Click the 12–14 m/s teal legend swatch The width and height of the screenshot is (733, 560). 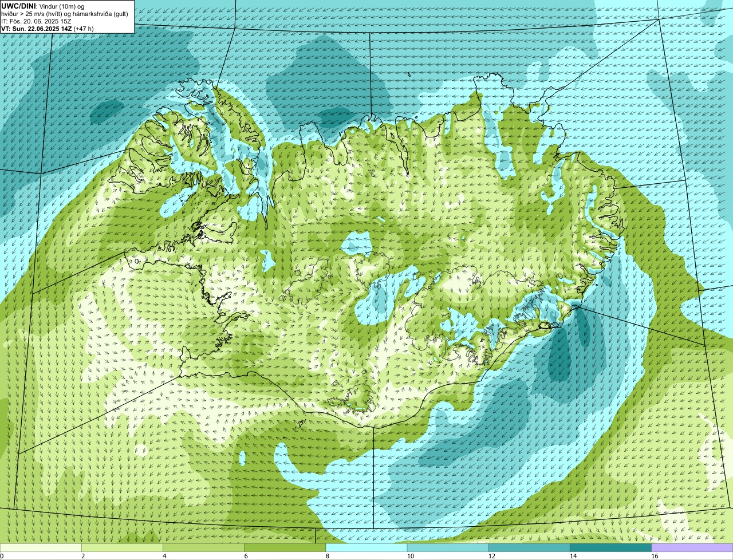pyautogui.click(x=529, y=548)
